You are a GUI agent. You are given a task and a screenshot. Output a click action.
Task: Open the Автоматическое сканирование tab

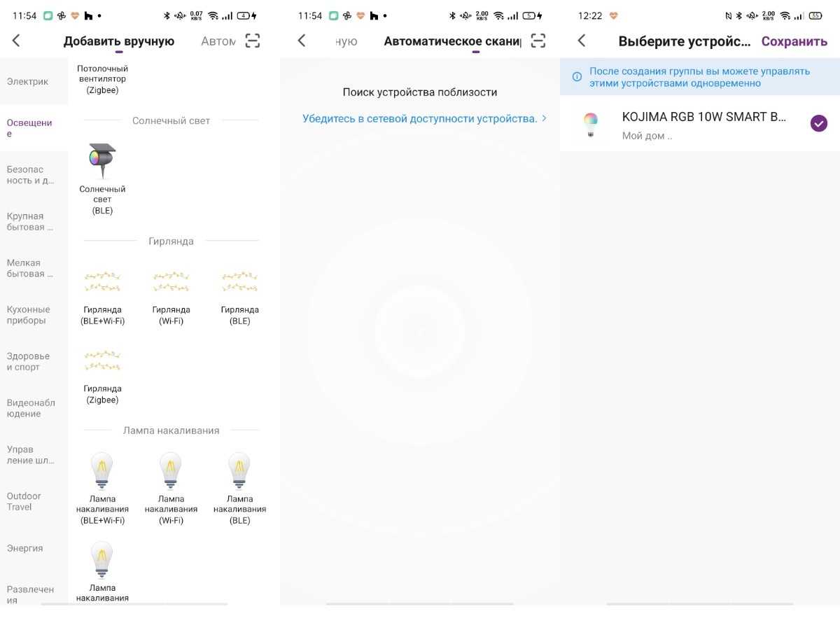click(x=453, y=41)
